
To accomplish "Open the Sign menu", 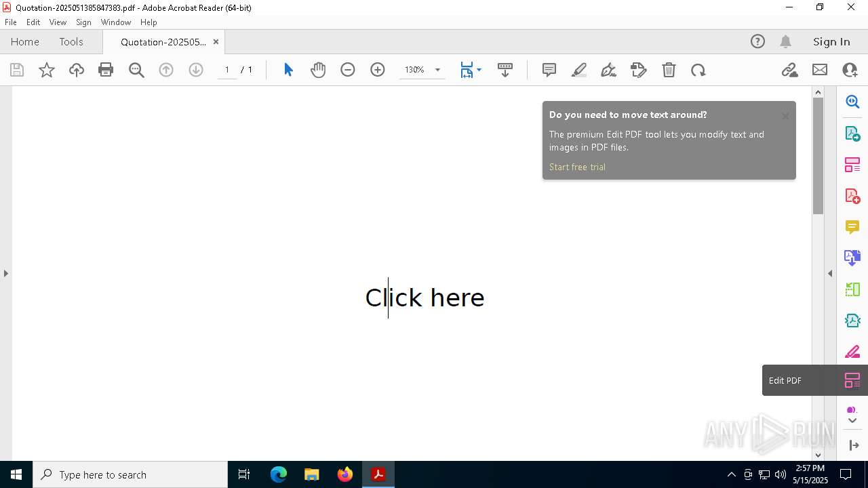I will coord(84,22).
